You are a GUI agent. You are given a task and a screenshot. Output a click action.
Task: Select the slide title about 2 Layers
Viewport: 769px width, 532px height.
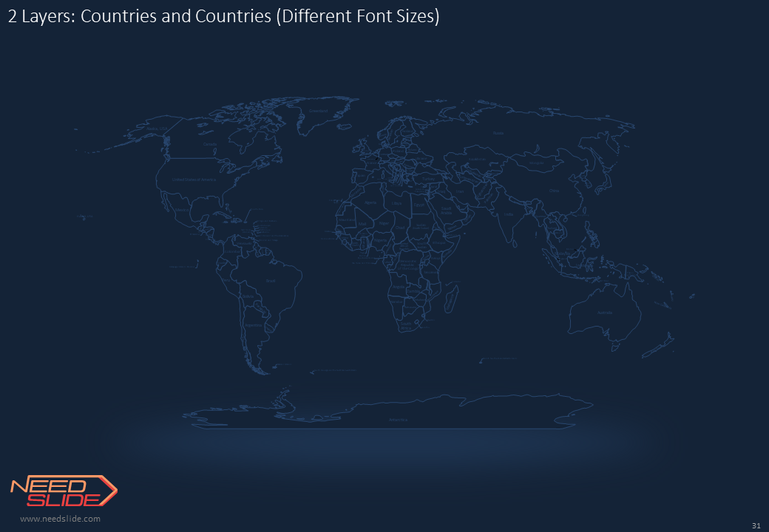pos(223,16)
